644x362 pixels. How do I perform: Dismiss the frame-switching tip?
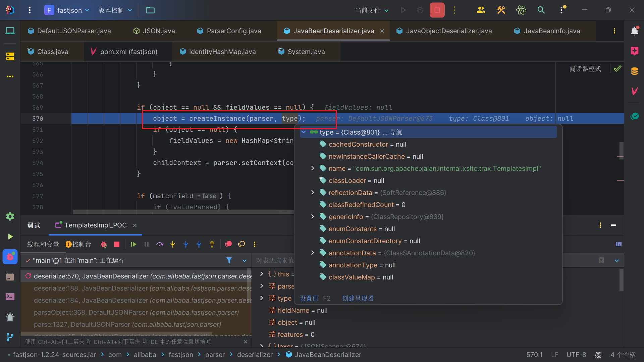click(246, 342)
